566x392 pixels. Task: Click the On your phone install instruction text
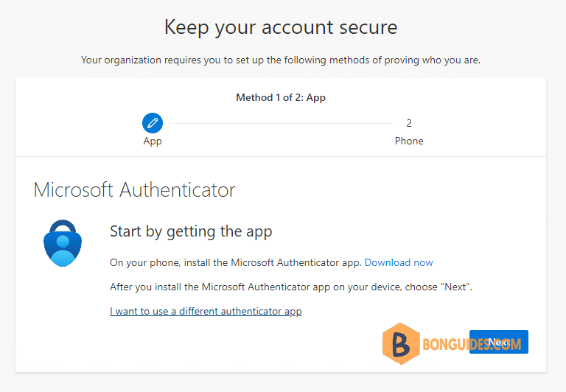tap(235, 262)
